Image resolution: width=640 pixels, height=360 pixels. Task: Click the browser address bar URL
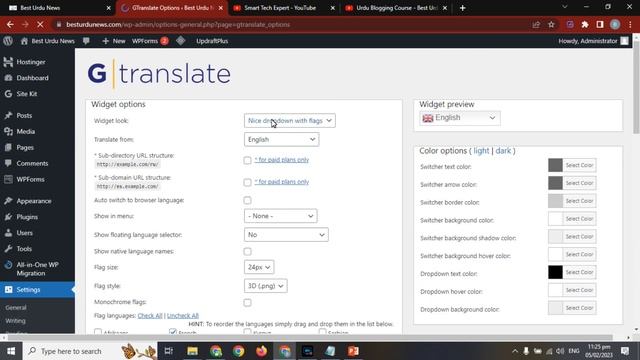[178, 24]
